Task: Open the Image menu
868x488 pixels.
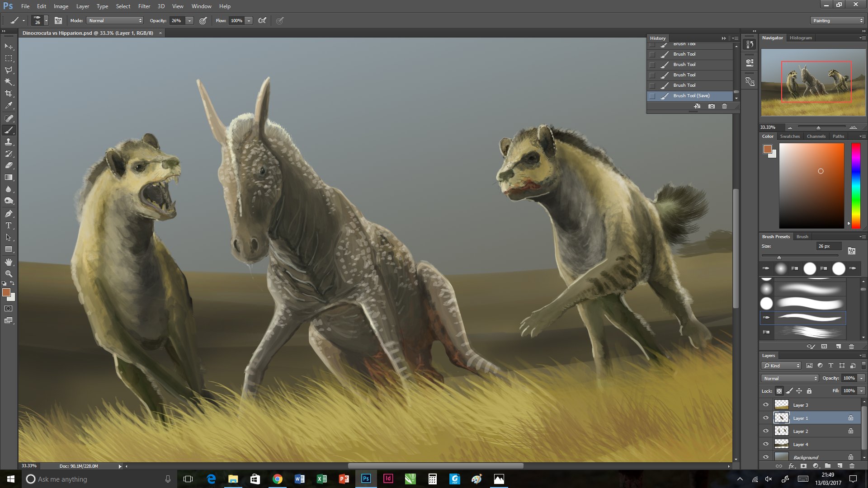Action: coord(61,6)
